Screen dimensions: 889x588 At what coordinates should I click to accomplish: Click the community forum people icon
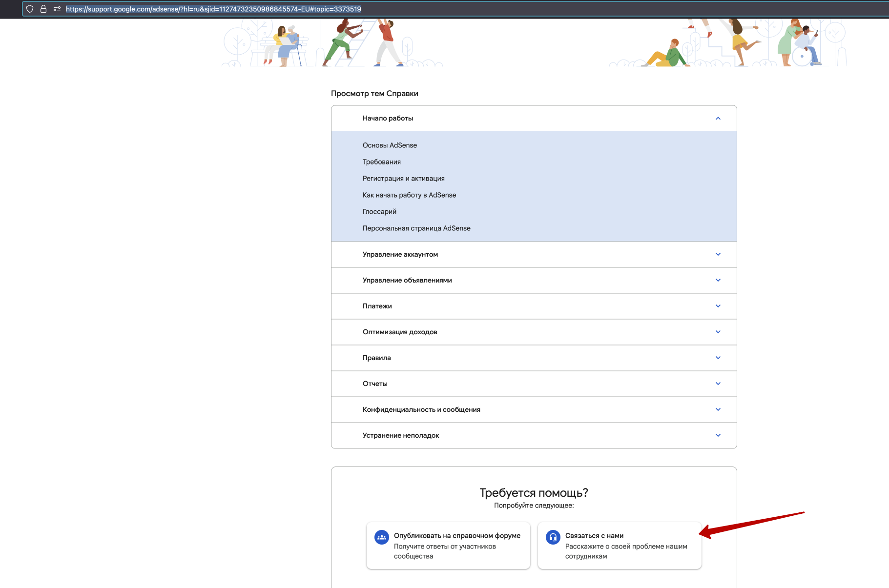tap(382, 537)
